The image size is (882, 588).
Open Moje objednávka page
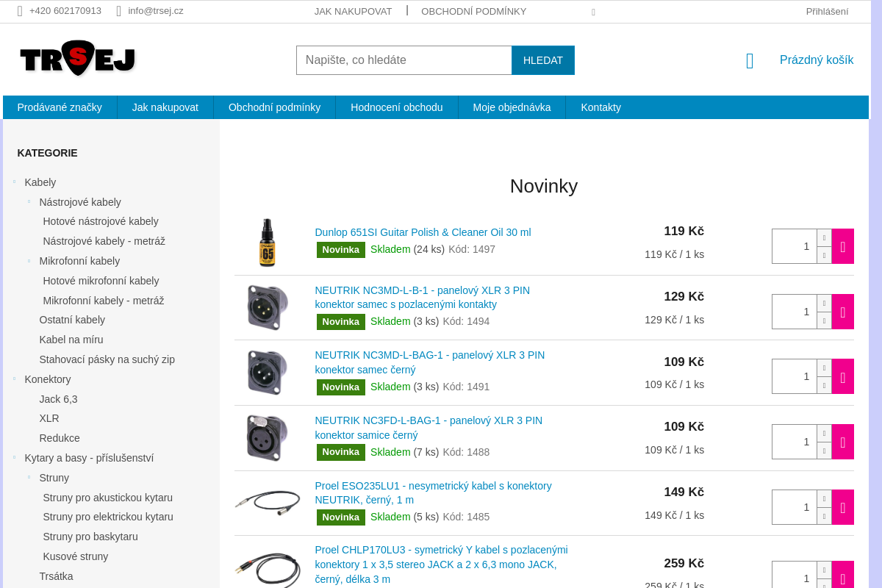[x=512, y=107]
